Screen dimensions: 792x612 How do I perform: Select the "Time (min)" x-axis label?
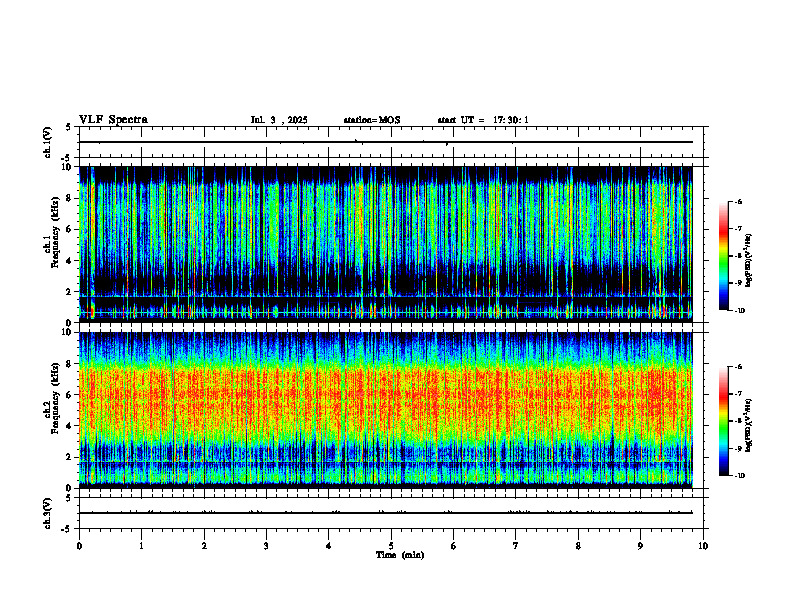pyautogui.click(x=400, y=555)
